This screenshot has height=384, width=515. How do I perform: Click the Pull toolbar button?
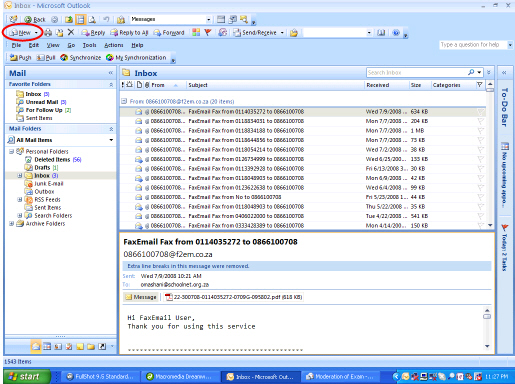(x=46, y=58)
